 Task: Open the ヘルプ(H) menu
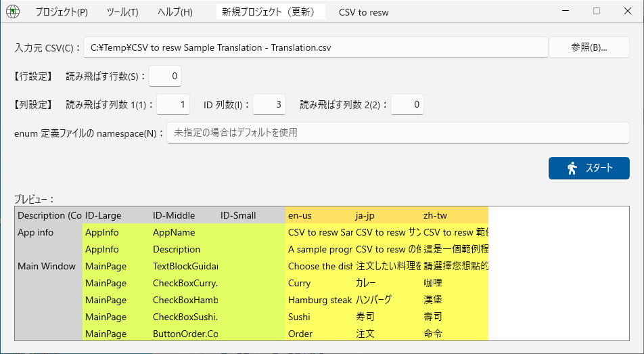[175, 12]
